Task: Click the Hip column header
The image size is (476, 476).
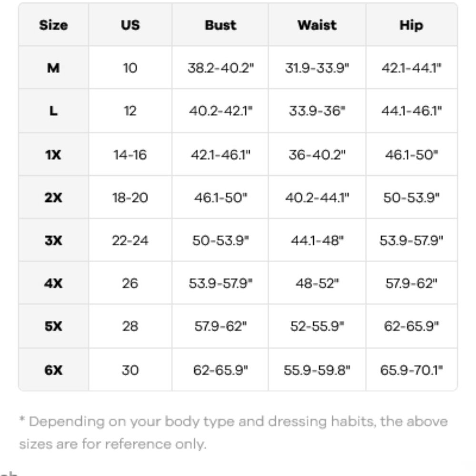Action: tap(411, 25)
